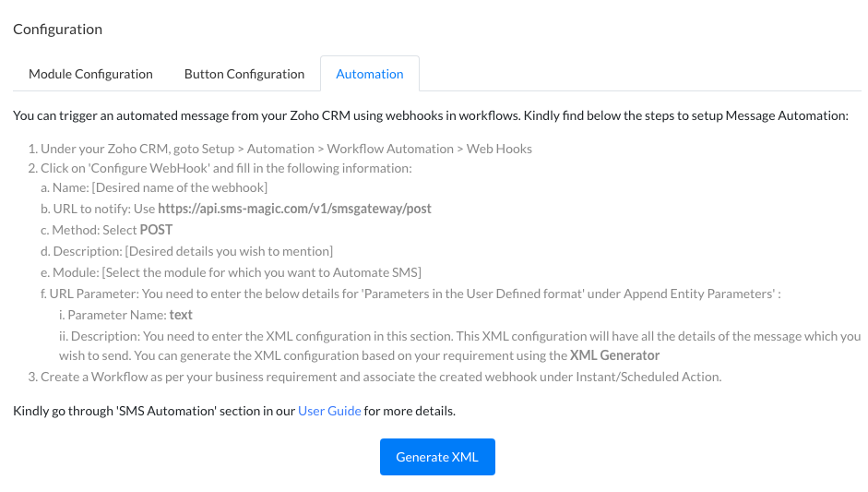The height and width of the screenshot is (492, 868).
Task: Click the 'Configure WebHook' instruction line
Action: tap(226, 169)
